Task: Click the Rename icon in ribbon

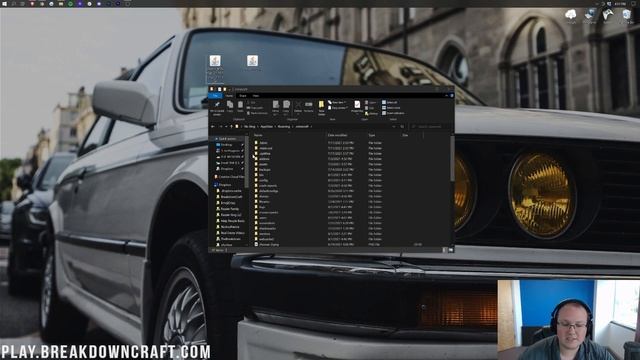Action: coord(309,107)
